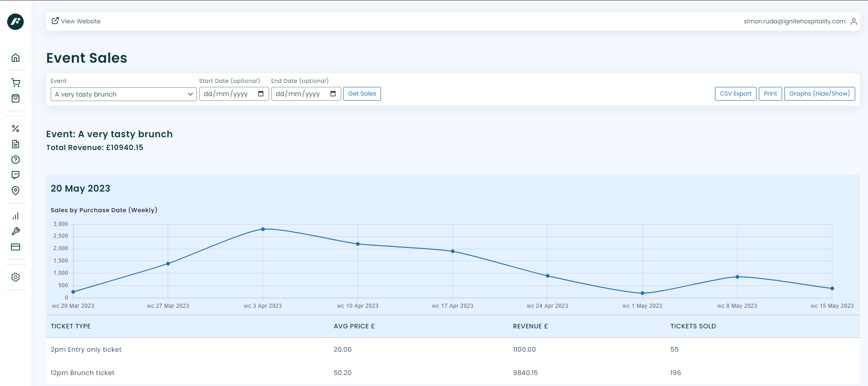Open the percent discounts sidebar icon
The image size is (868, 386).
[x=16, y=129]
